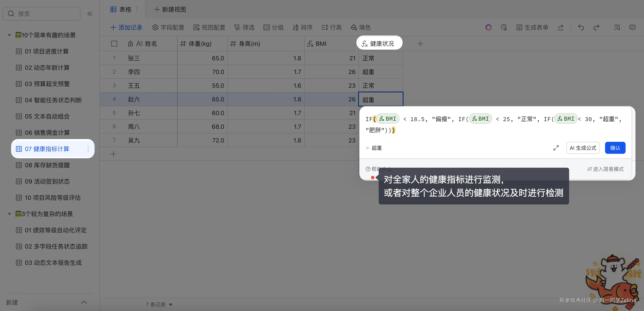Switch to the 表格 view tab
Image resolution: width=644 pixels, height=311 pixels.
click(121, 9)
